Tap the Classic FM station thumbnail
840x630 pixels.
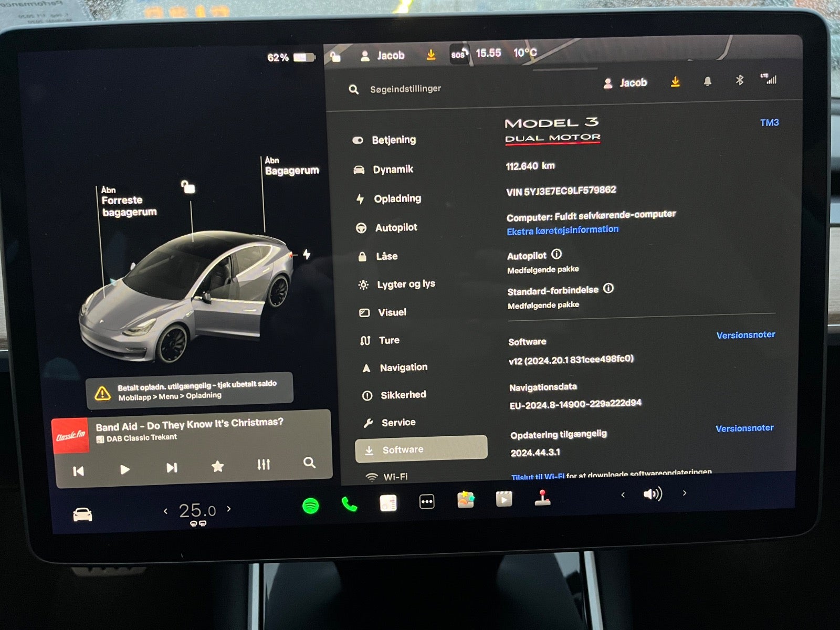(x=71, y=436)
